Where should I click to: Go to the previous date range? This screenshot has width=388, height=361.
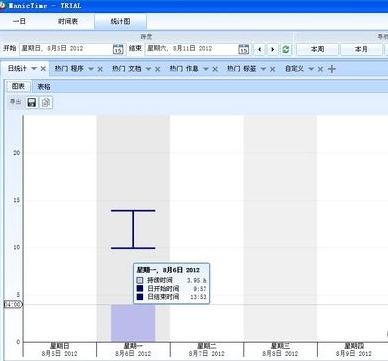(x=260, y=49)
